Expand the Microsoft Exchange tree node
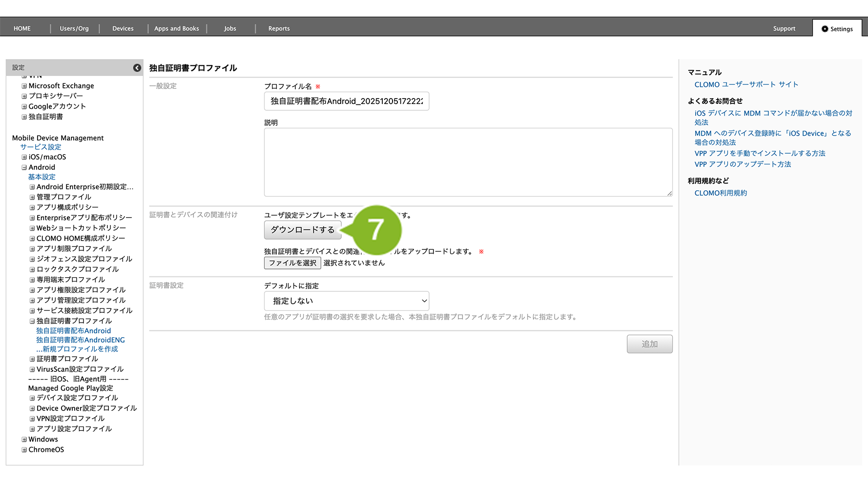The height and width of the screenshot is (488, 868). pyautogui.click(x=24, y=86)
